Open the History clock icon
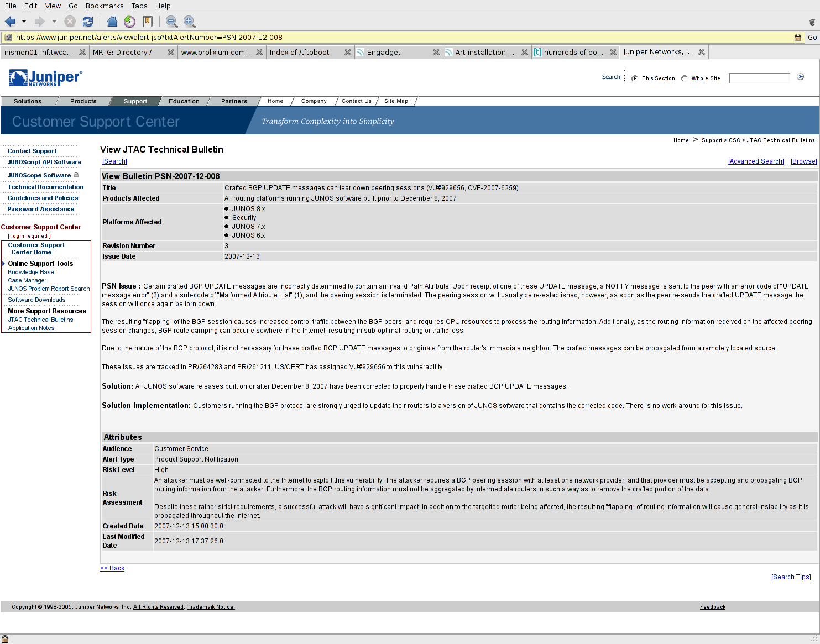Image resolution: width=820 pixels, height=644 pixels. point(130,22)
